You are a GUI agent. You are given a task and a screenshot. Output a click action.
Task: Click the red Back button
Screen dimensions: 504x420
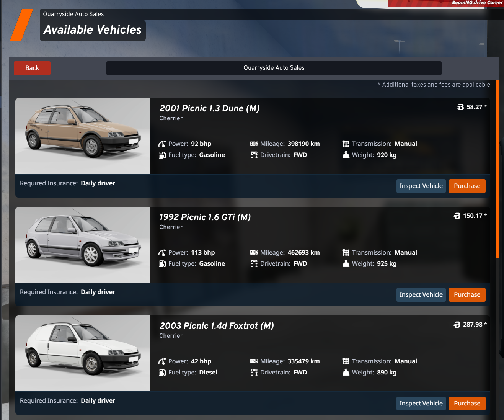32,68
